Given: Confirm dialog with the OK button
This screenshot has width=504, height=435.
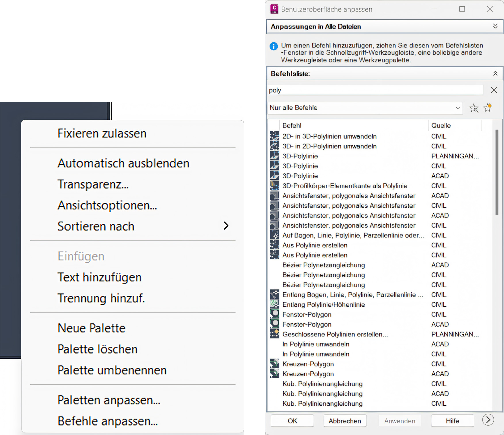Looking at the screenshot, I should [292, 421].
